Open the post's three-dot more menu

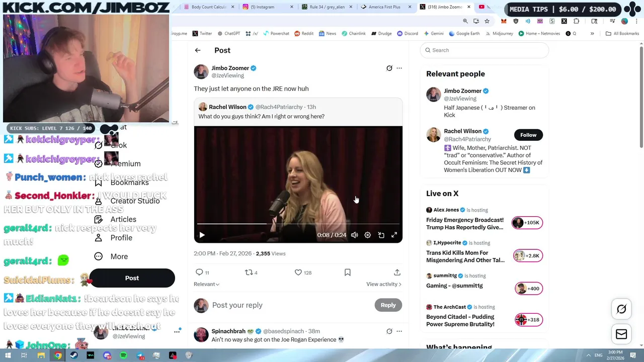[x=399, y=68]
